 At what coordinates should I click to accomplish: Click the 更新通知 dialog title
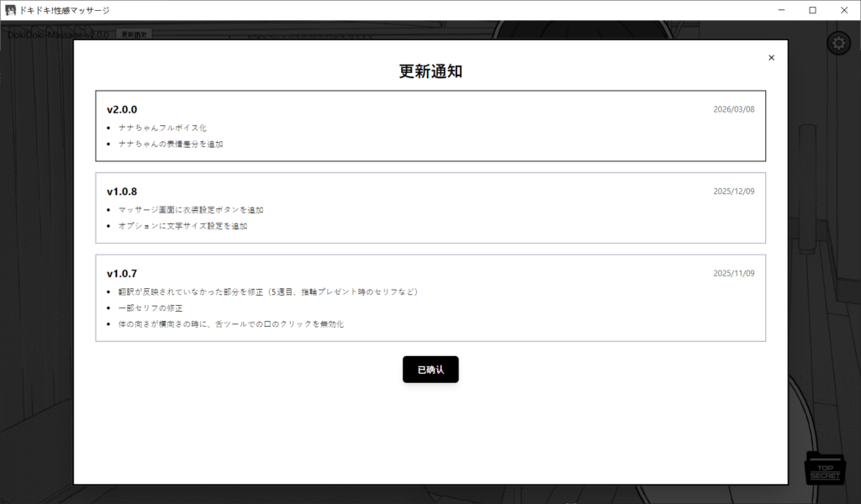point(430,71)
